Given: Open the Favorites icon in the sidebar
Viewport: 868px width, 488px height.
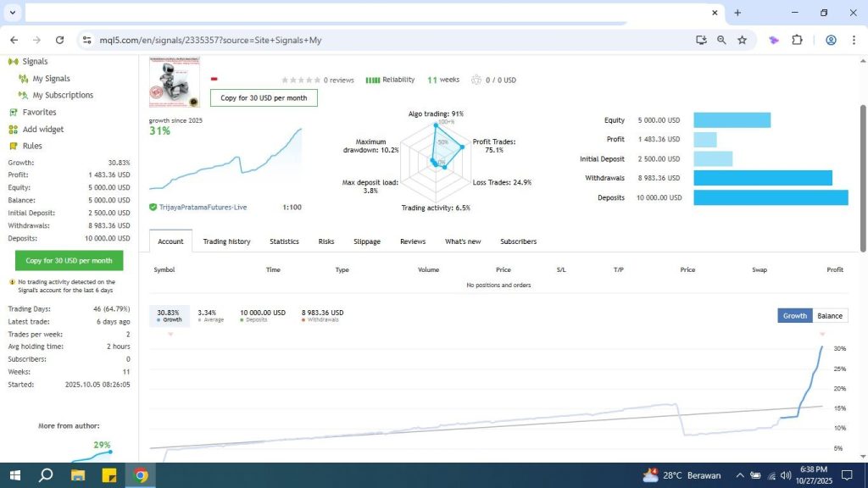Looking at the screenshot, I should point(14,112).
